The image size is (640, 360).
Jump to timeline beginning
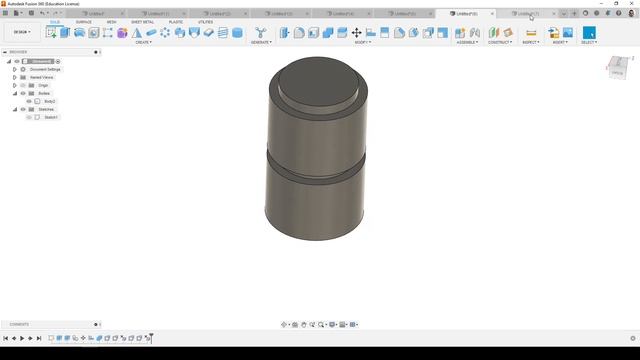click(6, 338)
